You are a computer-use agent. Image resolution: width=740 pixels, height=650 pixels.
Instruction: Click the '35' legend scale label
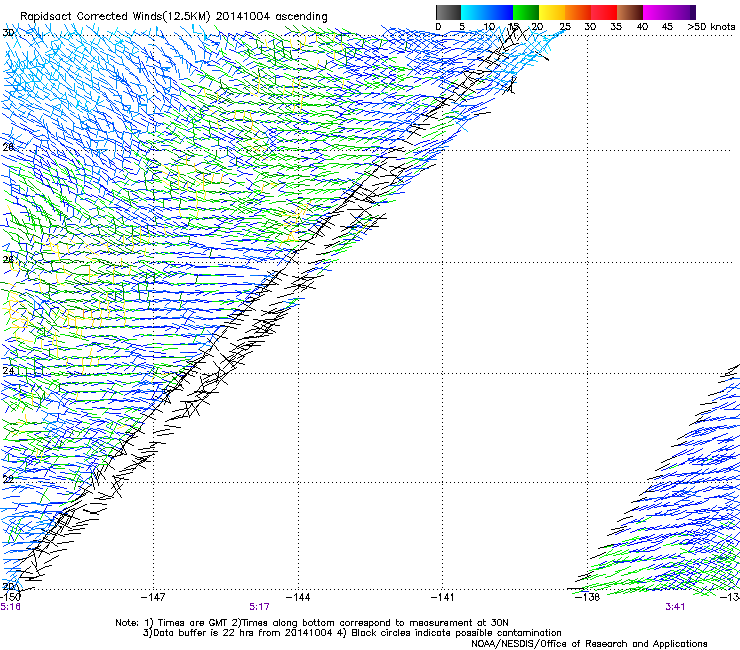click(x=616, y=26)
